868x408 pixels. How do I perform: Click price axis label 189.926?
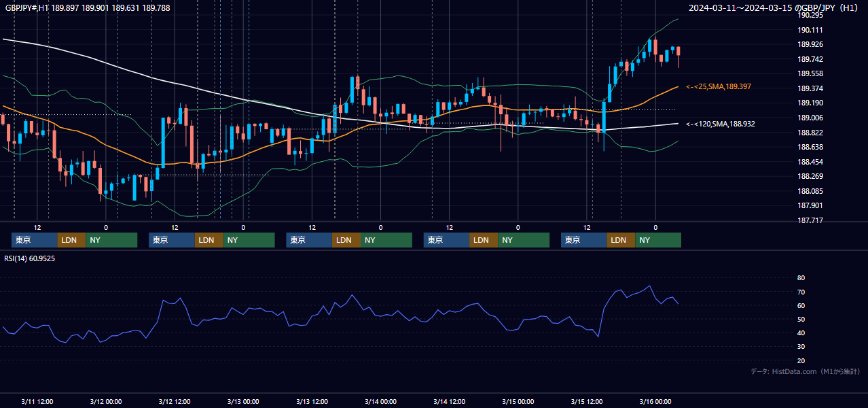click(810, 44)
